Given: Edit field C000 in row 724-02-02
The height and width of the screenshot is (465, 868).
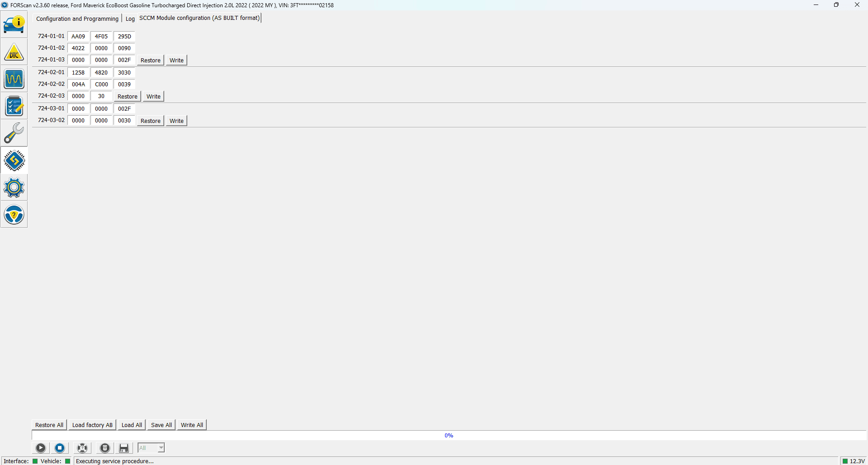Looking at the screenshot, I should pos(101,84).
